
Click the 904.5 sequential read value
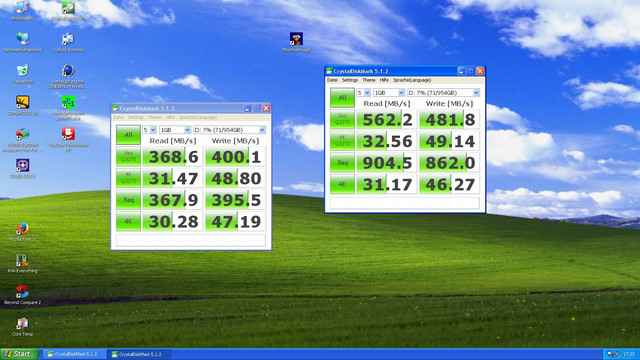pos(387,162)
